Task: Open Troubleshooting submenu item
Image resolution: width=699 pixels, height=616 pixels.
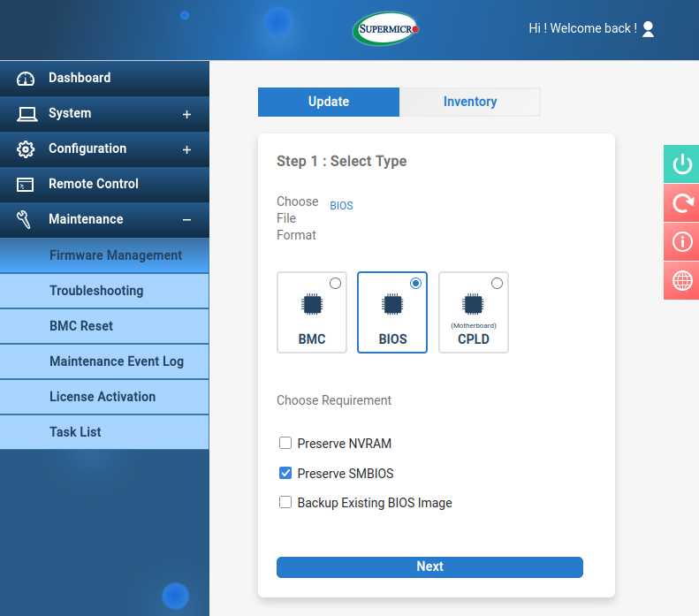Action: 104,291
